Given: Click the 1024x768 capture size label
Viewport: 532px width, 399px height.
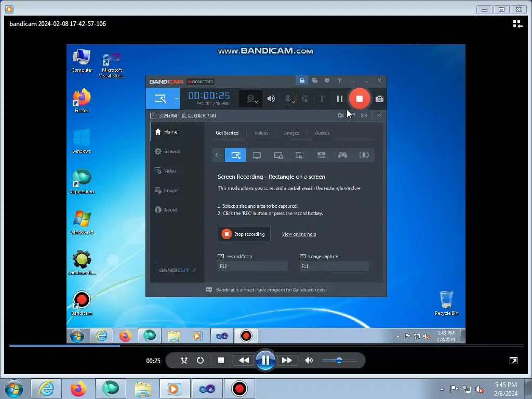Looking at the screenshot, I should coord(168,116).
